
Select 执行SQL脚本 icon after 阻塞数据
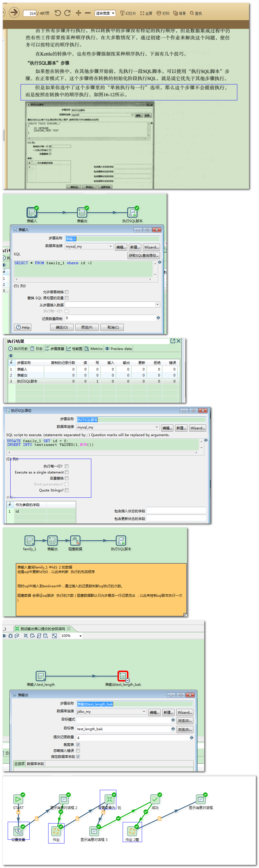121,541
